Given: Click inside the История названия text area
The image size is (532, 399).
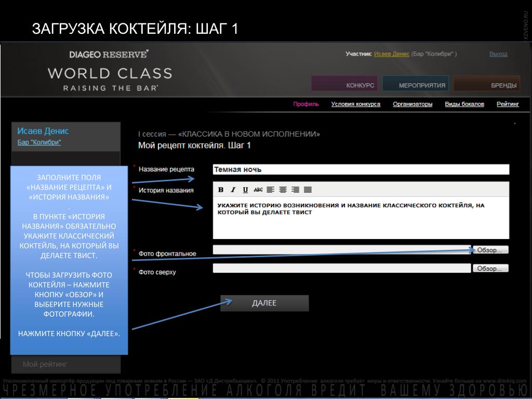Looking at the screenshot, I should tap(361, 218).
